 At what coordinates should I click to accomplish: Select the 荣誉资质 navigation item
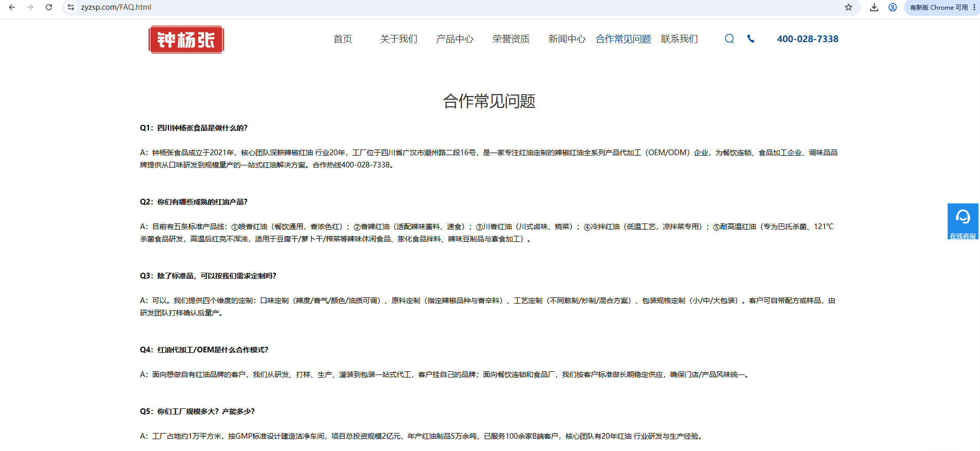[x=511, y=39]
